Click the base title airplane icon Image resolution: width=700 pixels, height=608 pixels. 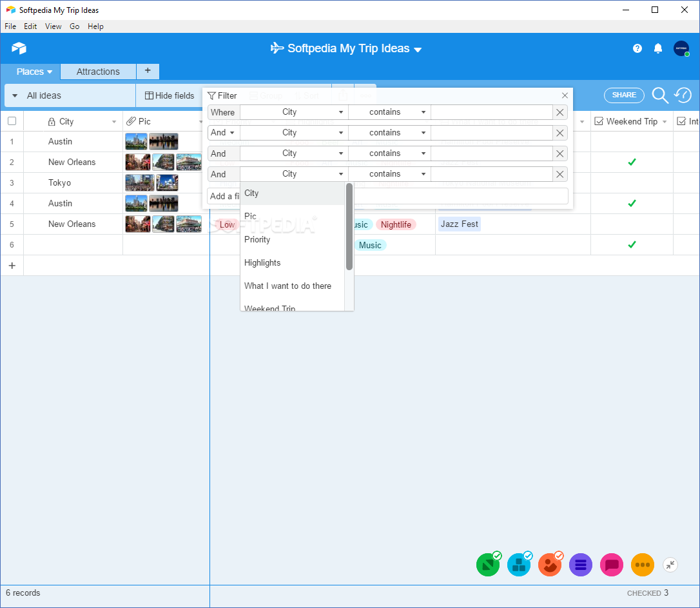pyautogui.click(x=277, y=48)
